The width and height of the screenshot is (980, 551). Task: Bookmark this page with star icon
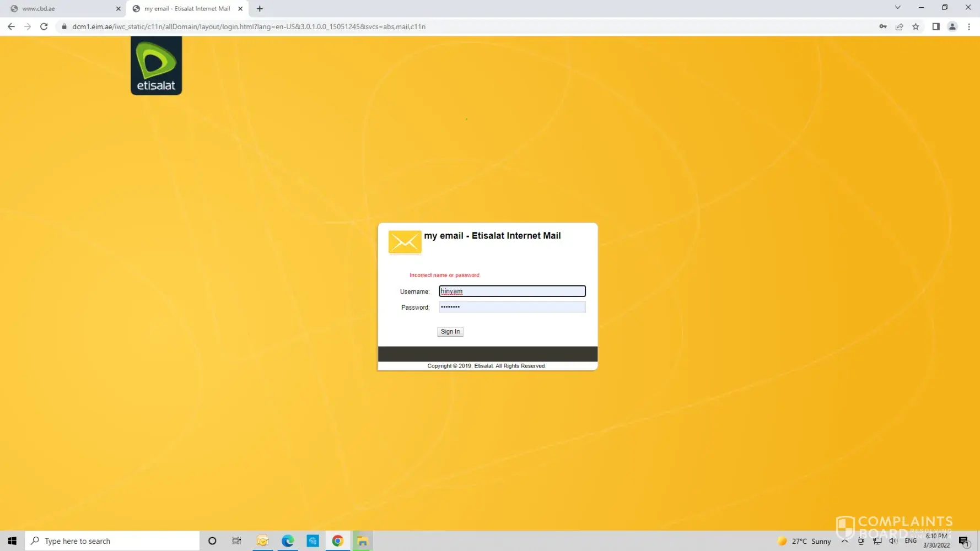(916, 26)
